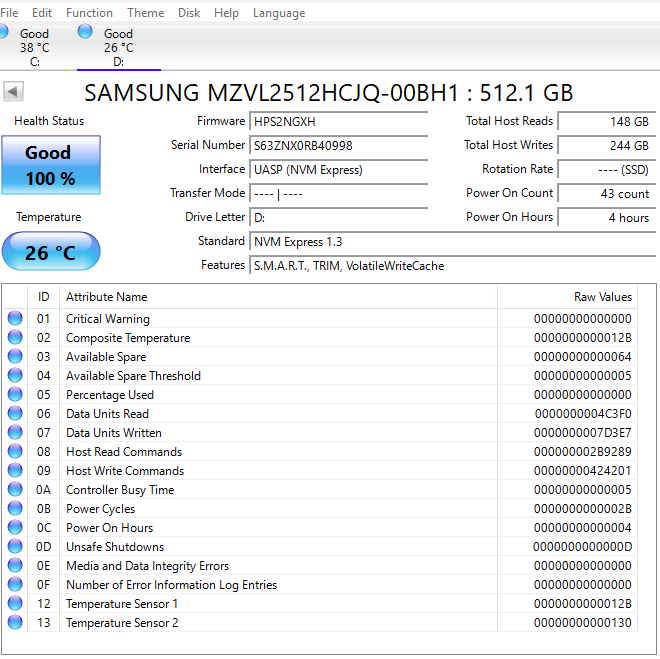Select the Controller Busy Time attribute name
660x659 pixels.
120,490
